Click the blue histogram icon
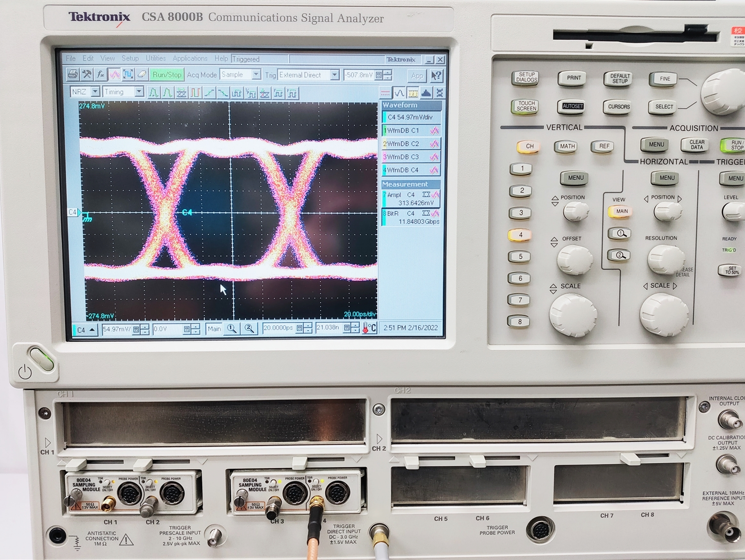745x560 pixels. pos(426,93)
